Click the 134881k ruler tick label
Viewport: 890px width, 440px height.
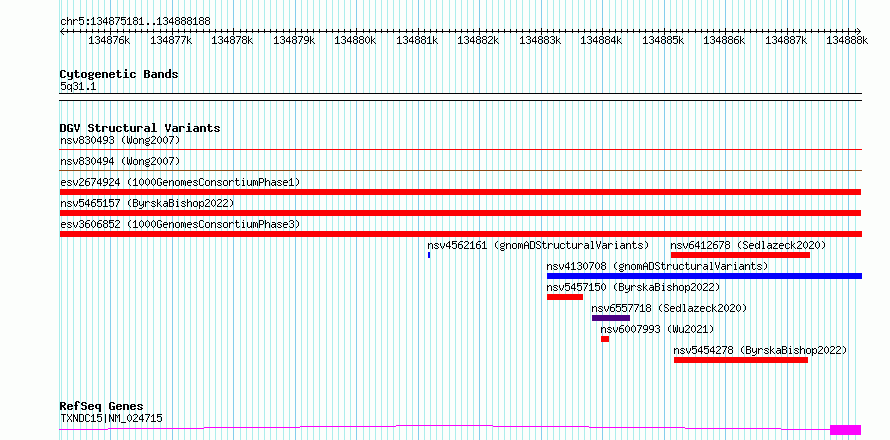tap(417, 40)
